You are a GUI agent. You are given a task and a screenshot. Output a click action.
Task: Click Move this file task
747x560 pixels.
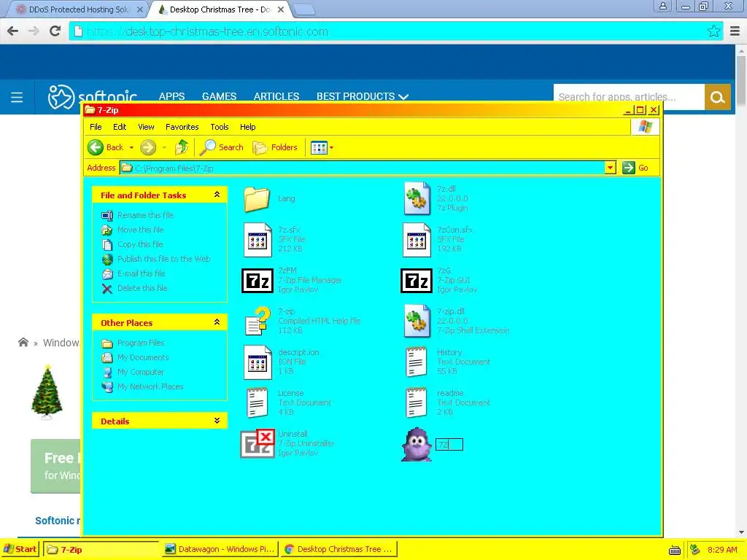tap(141, 230)
